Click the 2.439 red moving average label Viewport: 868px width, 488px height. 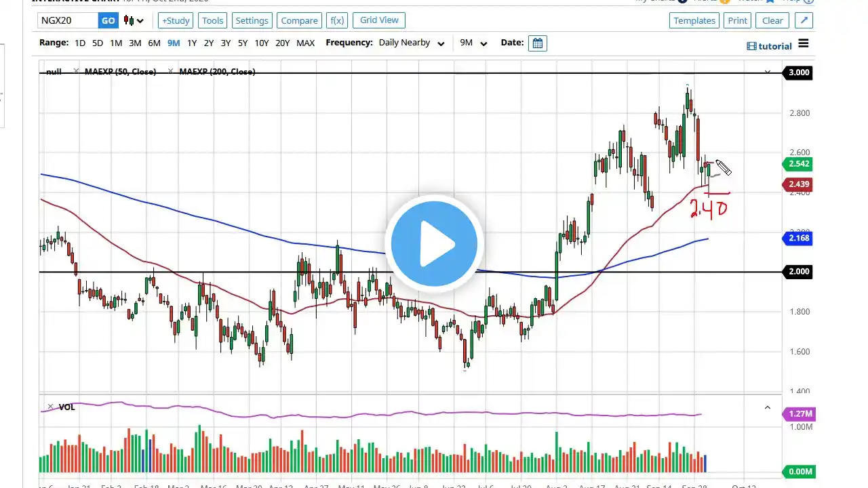coord(797,184)
